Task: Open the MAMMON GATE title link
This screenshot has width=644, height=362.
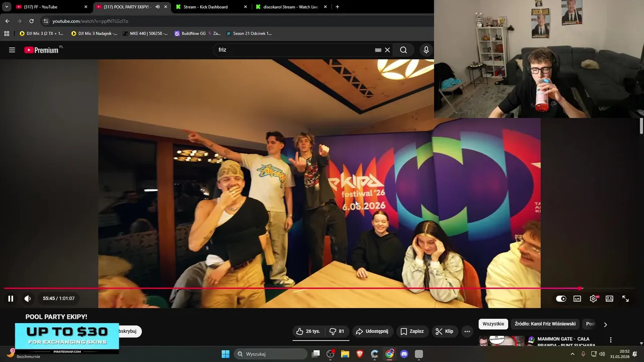Action: [566, 342]
